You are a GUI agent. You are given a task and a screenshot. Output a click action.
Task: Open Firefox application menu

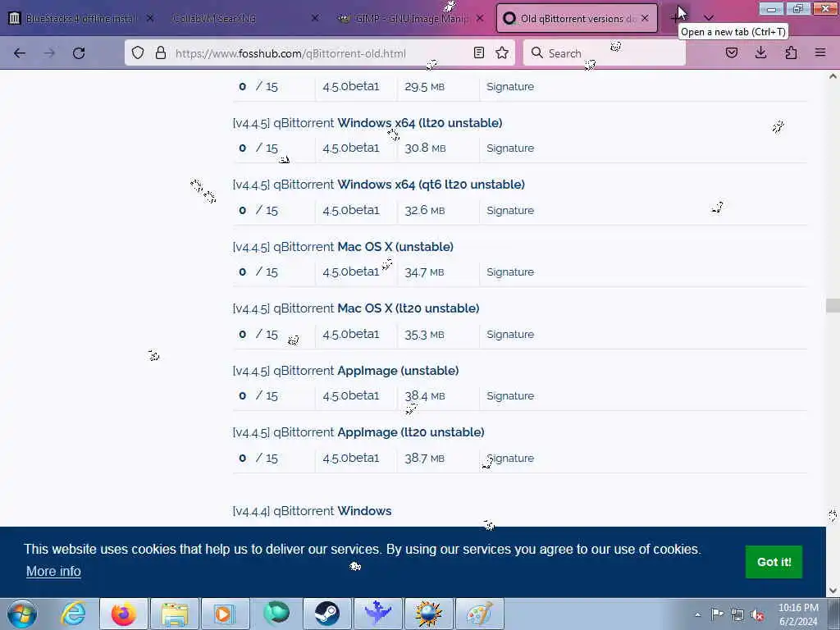pyautogui.click(x=820, y=52)
